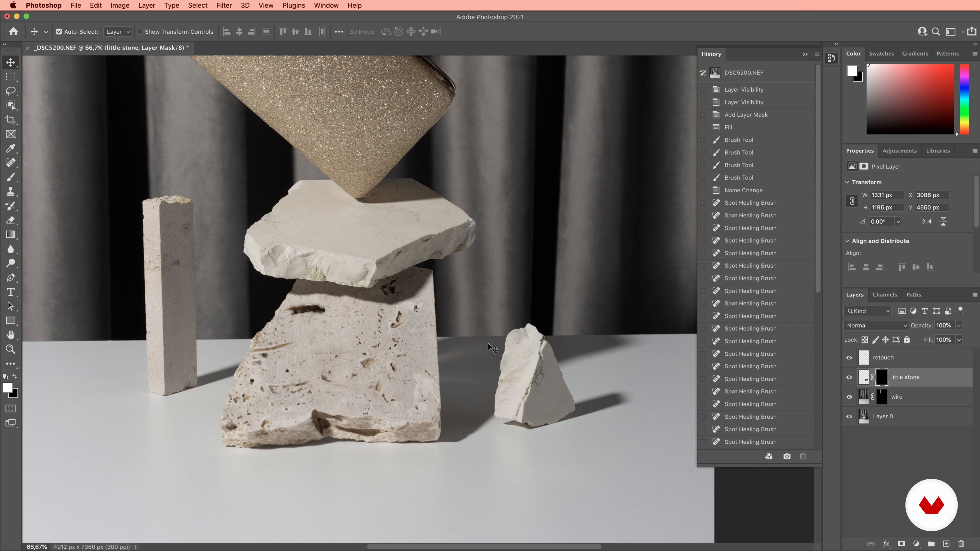Select the Dodge tool

pos(11,263)
